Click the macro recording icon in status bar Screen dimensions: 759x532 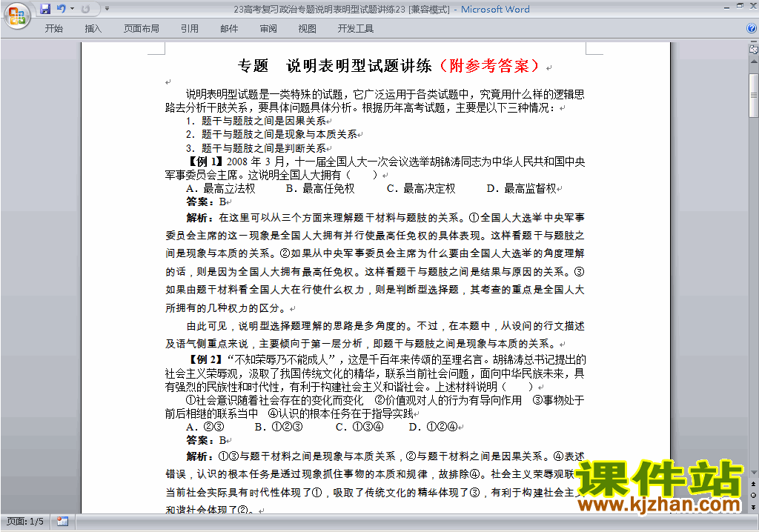point(62,522)
